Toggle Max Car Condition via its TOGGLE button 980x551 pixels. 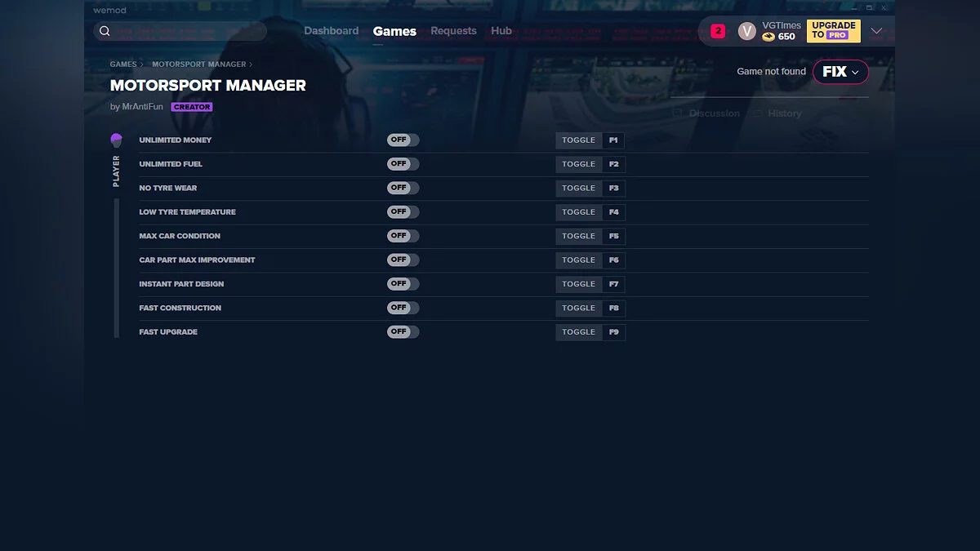578,236
